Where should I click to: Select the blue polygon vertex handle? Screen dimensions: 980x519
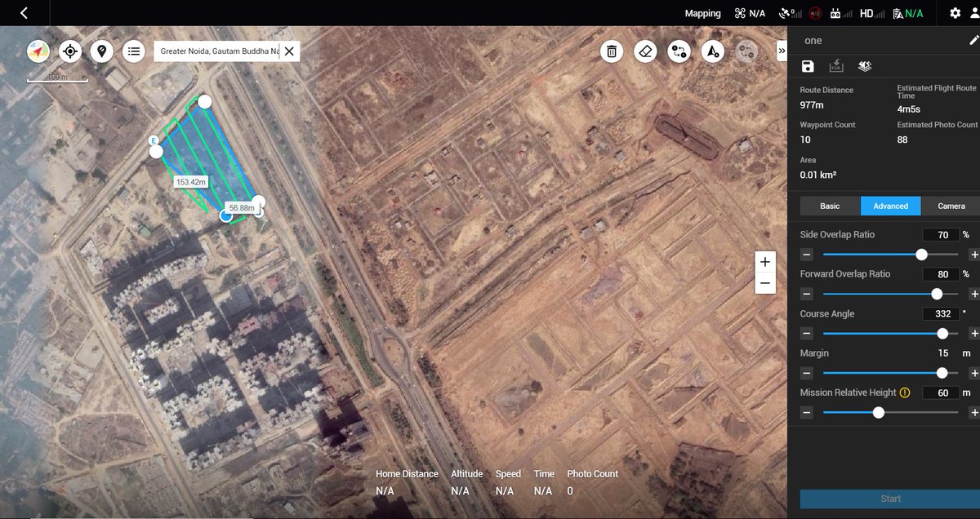(x=226, y=215)
